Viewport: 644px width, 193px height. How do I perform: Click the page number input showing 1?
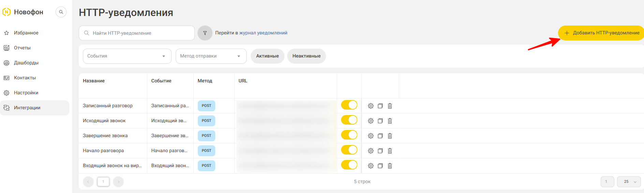607,182
